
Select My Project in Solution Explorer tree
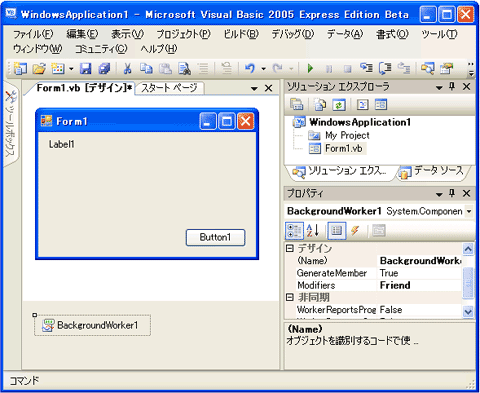(347, 135)
